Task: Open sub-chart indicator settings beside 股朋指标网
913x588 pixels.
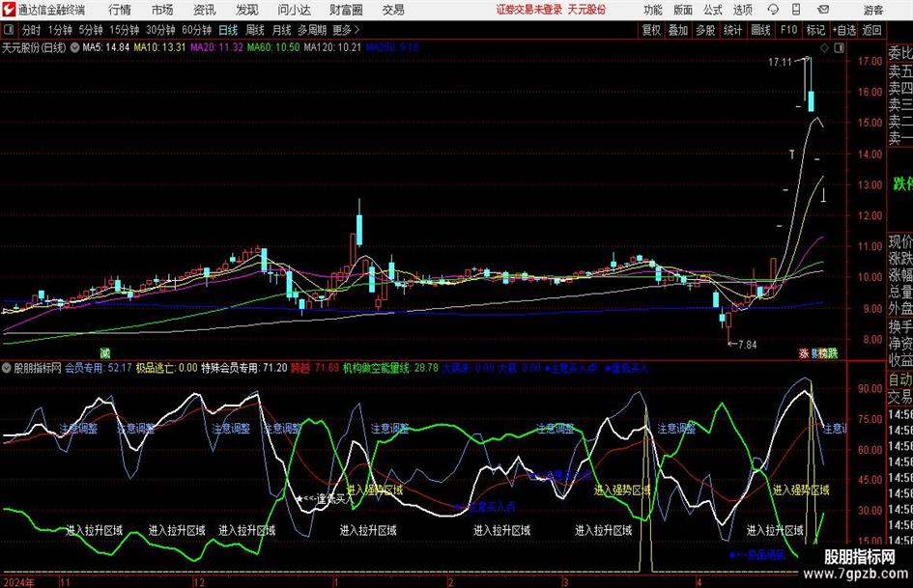Action: coord(7,368)
